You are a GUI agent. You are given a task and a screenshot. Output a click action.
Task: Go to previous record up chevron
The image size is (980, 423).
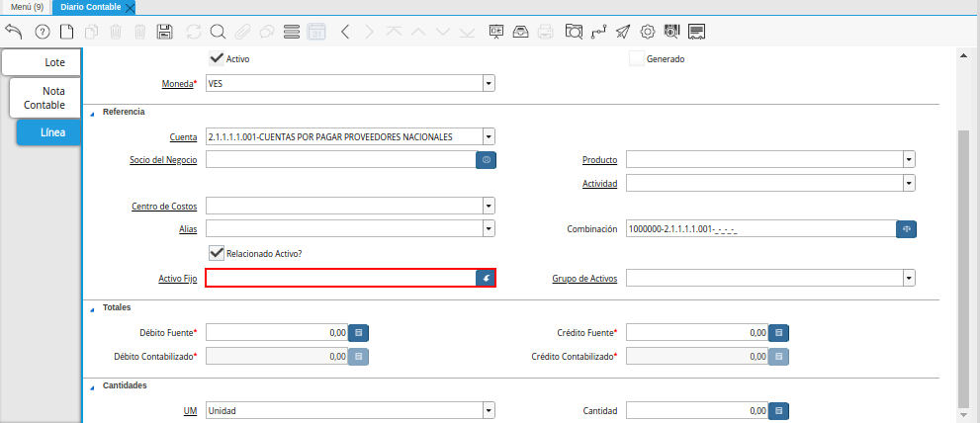point(418,32)
